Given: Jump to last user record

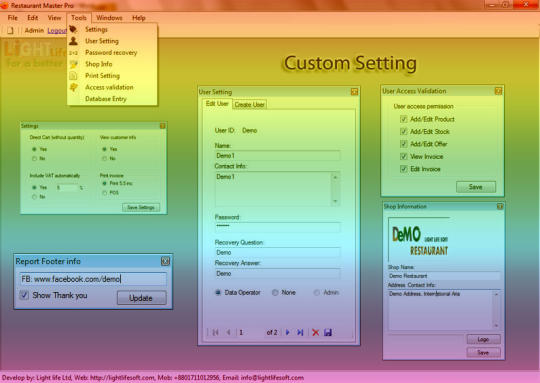Looking at the screenshot, I should [300, 332].
